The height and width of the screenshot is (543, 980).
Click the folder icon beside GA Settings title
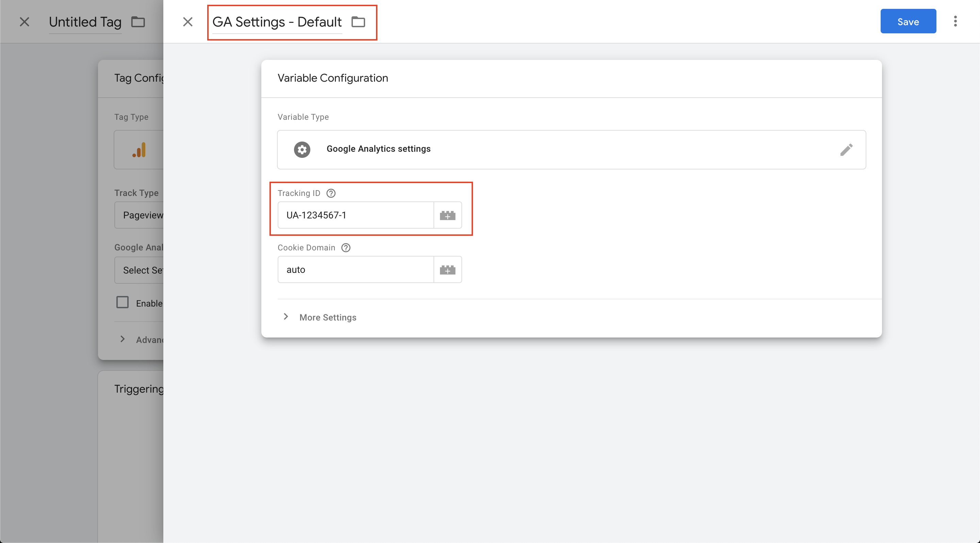coord(358,22)
